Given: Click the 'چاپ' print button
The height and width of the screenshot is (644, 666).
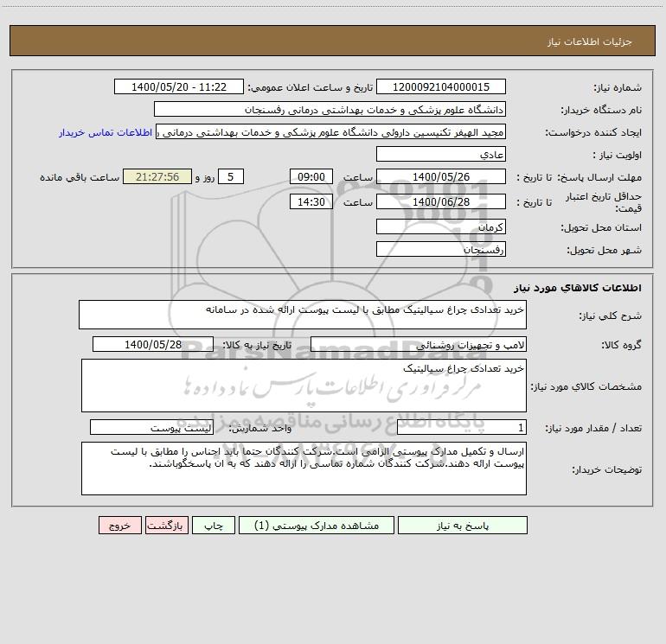Looking at the screenshot, I should coord(214,525).
